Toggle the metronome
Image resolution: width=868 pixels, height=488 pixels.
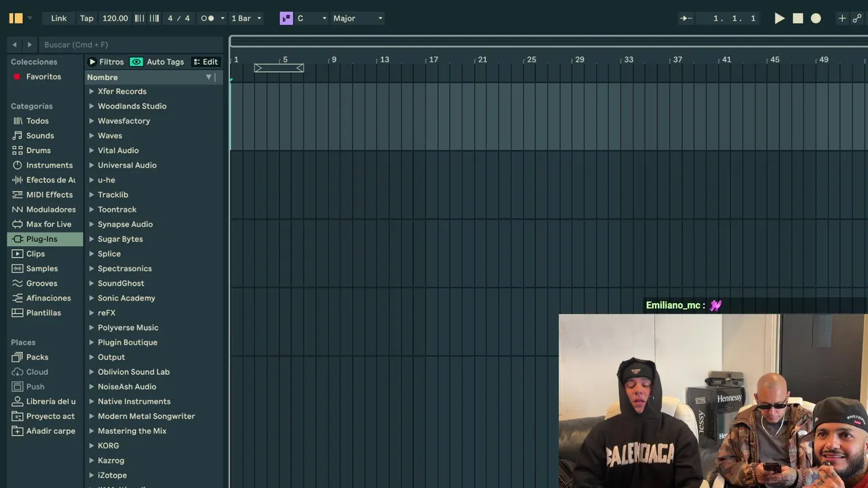click(208, 18)
